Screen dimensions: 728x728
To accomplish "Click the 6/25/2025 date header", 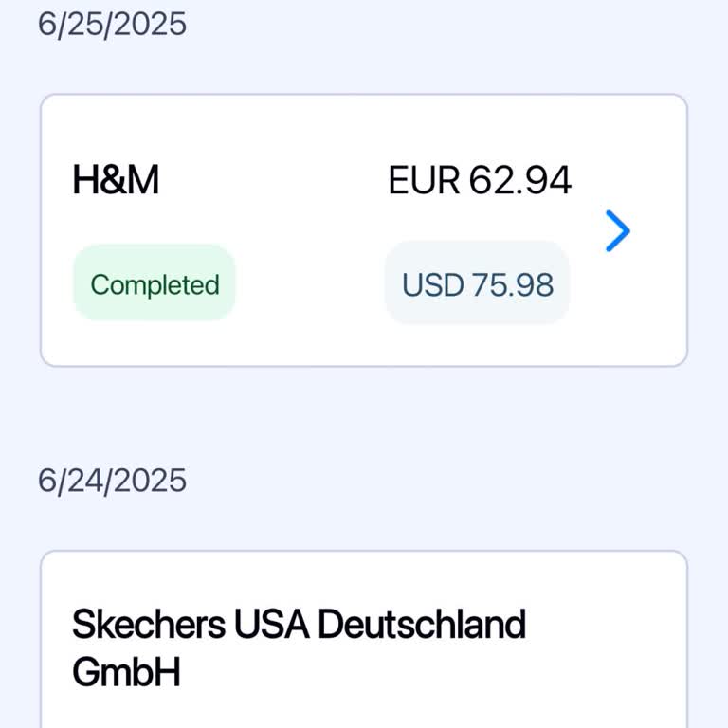I will [x=112, y=24].
